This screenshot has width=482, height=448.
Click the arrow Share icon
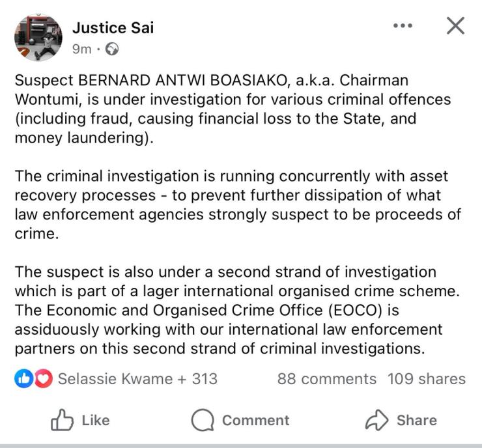[377, 420]
